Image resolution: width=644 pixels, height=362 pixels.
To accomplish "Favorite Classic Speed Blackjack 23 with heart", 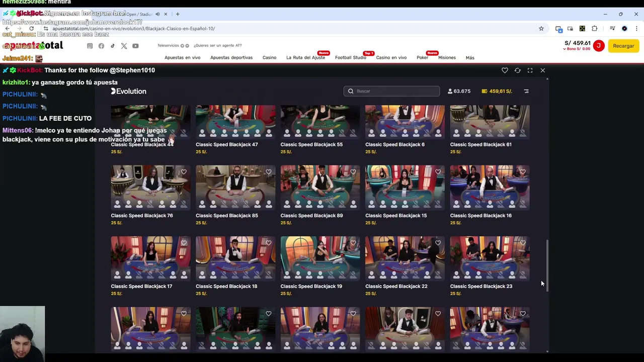I will [523, 243].
